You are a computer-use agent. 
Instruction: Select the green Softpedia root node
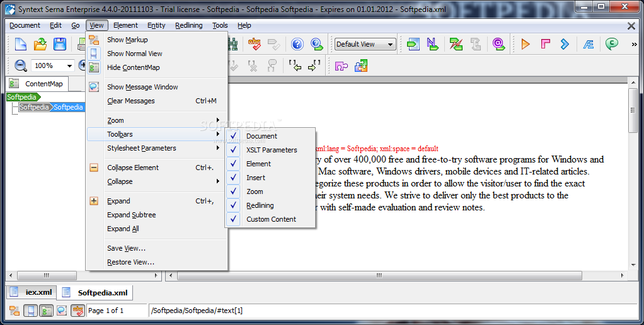point(23,97)
